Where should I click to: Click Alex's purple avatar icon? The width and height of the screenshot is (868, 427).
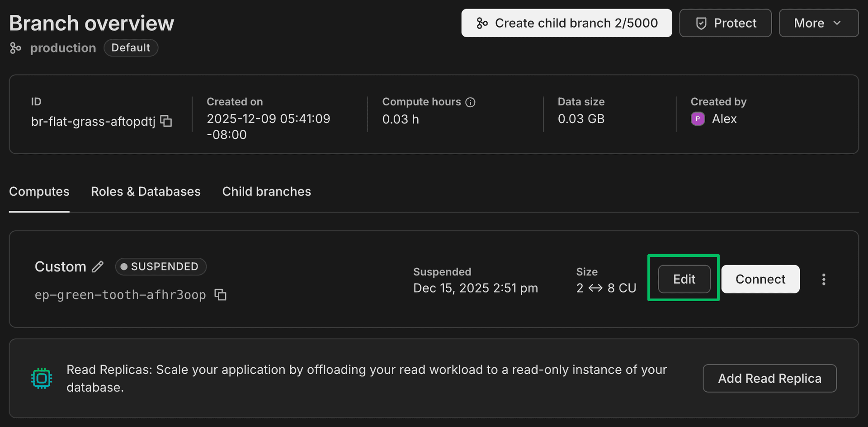coord(698,119)
